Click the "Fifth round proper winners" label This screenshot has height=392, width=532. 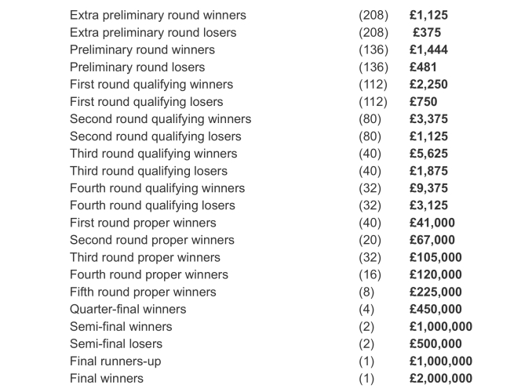[x=143, y=292]
